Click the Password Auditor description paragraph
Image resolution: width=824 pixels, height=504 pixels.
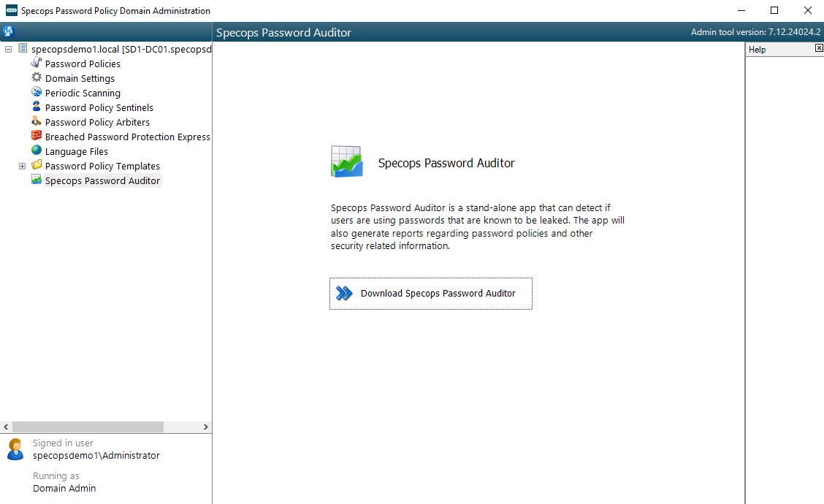[478, 226]
